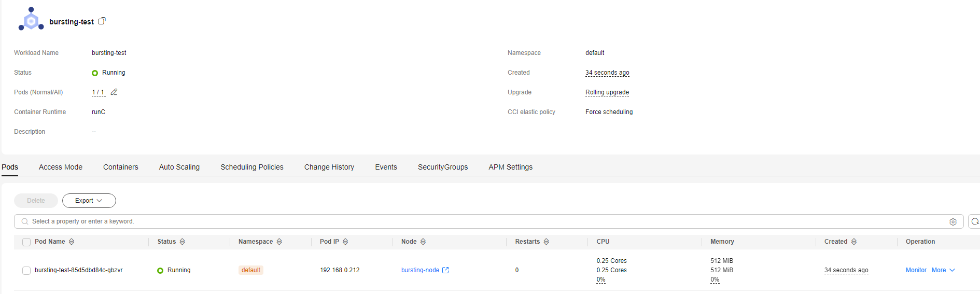Sort by Pod Name column icon
Image resolution: width=980 pixels, height=294 pixels.
(x=72, y=242)
